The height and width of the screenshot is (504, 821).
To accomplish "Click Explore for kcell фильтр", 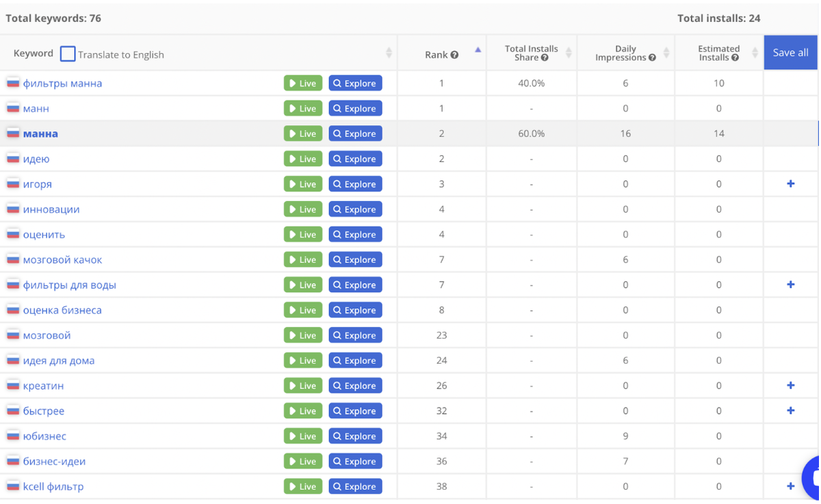I will 355,486.
